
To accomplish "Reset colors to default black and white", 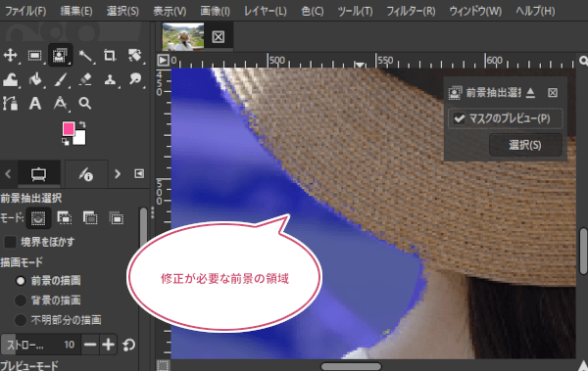I will tap(66, 142).
